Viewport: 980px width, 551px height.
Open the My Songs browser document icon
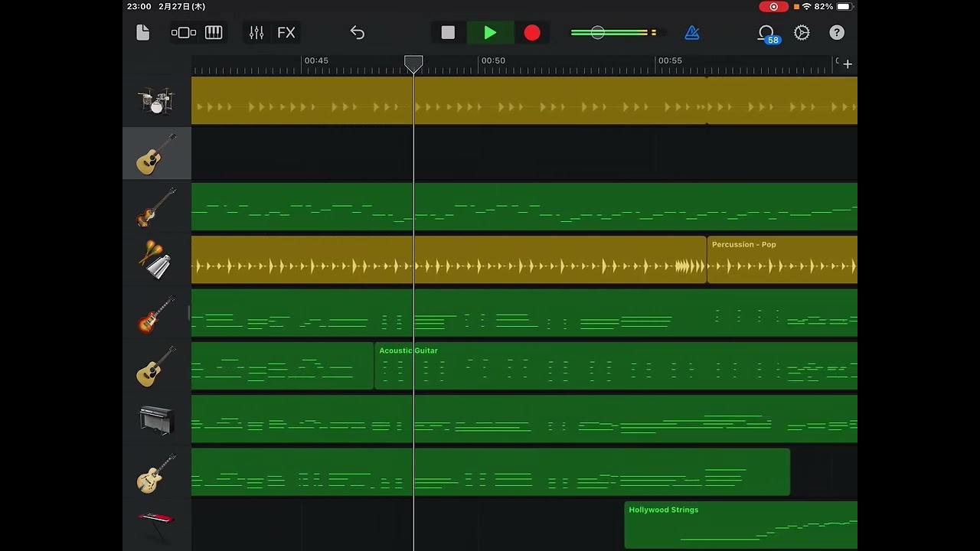[x=142, y=33]
